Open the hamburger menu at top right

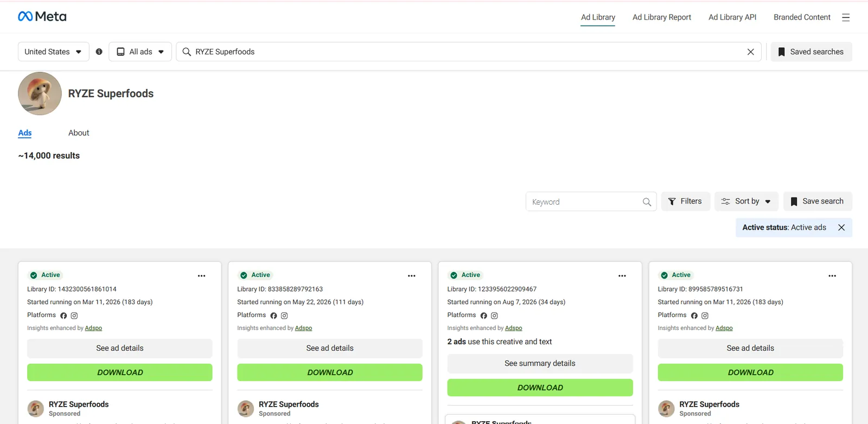coord(846,17)
